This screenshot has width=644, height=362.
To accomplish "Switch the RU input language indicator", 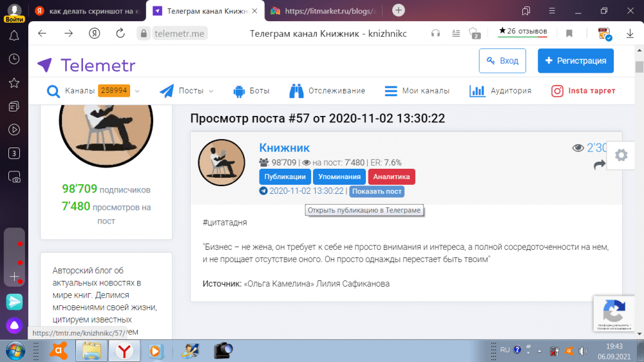I will 505,350.
